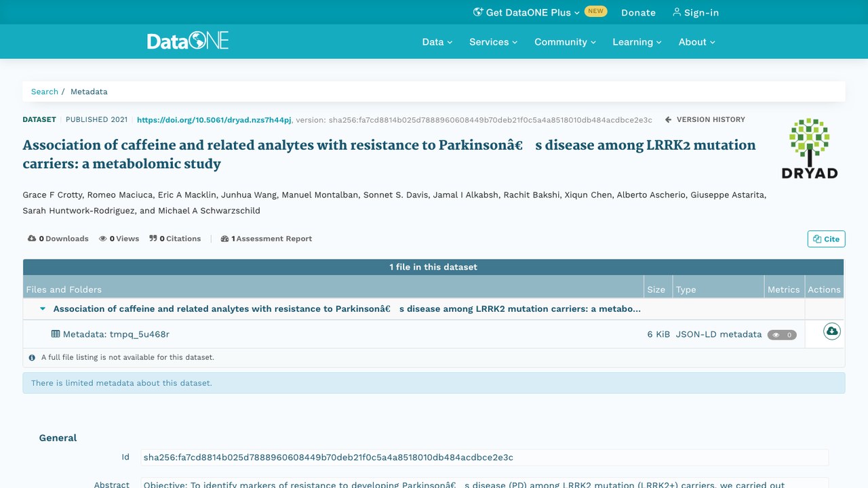This screenshot has height=488, width=868.
Task: Expand the Get DataONE Plus dropdown
Action: tap(526, 12)
